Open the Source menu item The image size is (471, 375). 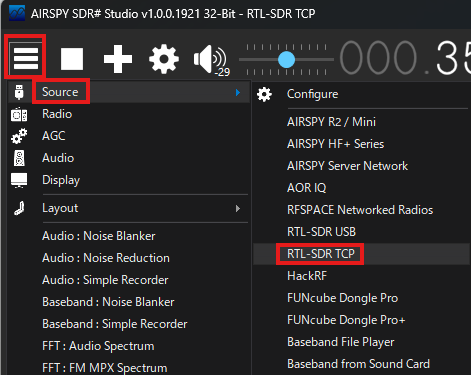128,92
